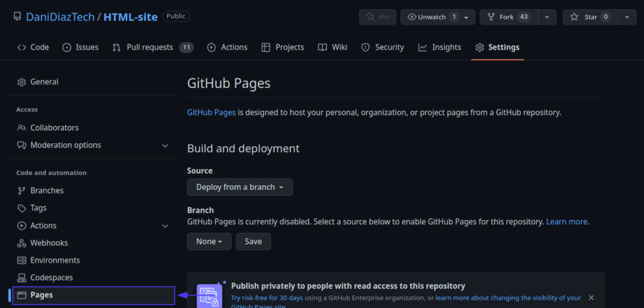This screenshot has width=644, height=308.
Task: Open the Star list dropdown arrow
Action: (x=627, y=17)
